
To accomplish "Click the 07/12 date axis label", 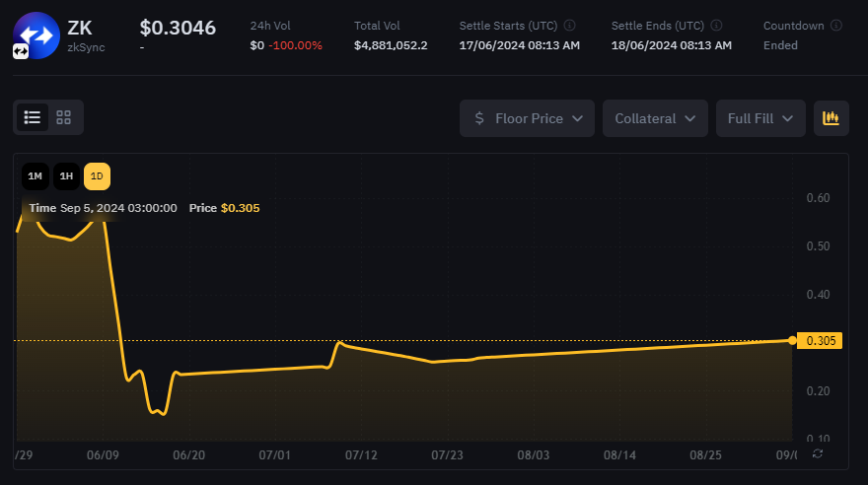I will pos(361,455).
